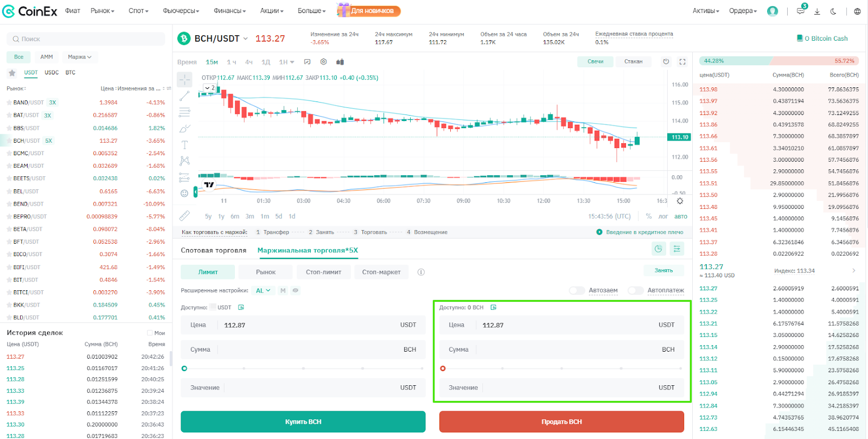868x439 pixels.
Task: Open messages with notification badge
Action: click(x=801, y=10)
